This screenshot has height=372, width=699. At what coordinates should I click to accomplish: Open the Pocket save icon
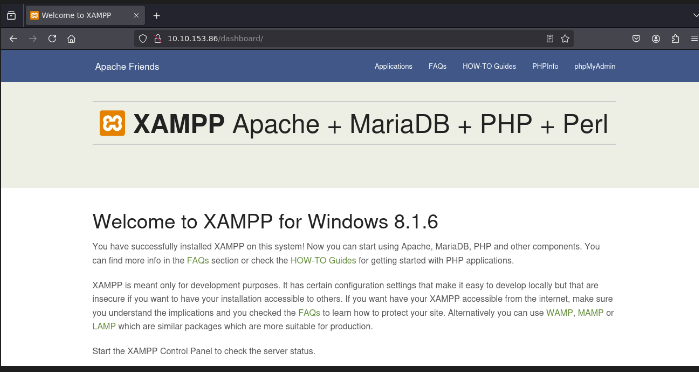pos(636,39)
